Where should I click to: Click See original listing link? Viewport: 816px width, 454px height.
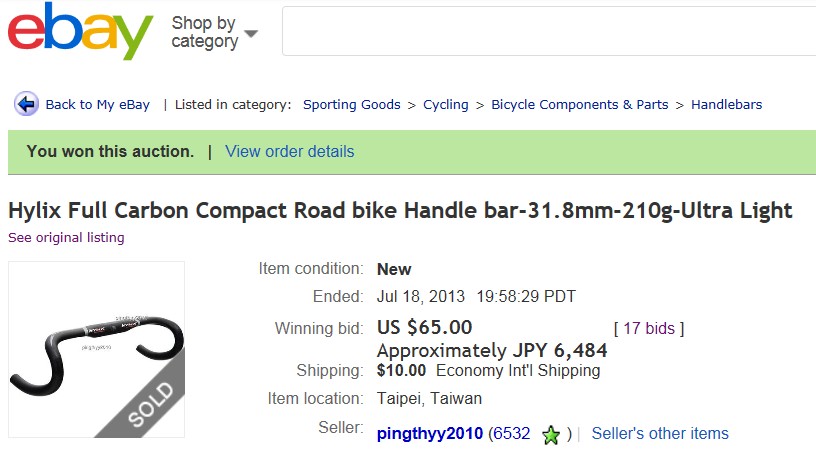click(66, 238)
